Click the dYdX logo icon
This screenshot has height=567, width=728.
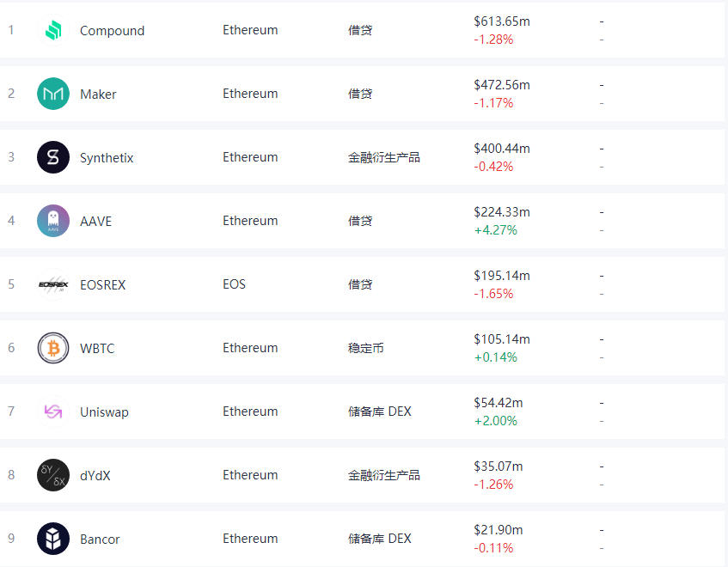(53, 475)
